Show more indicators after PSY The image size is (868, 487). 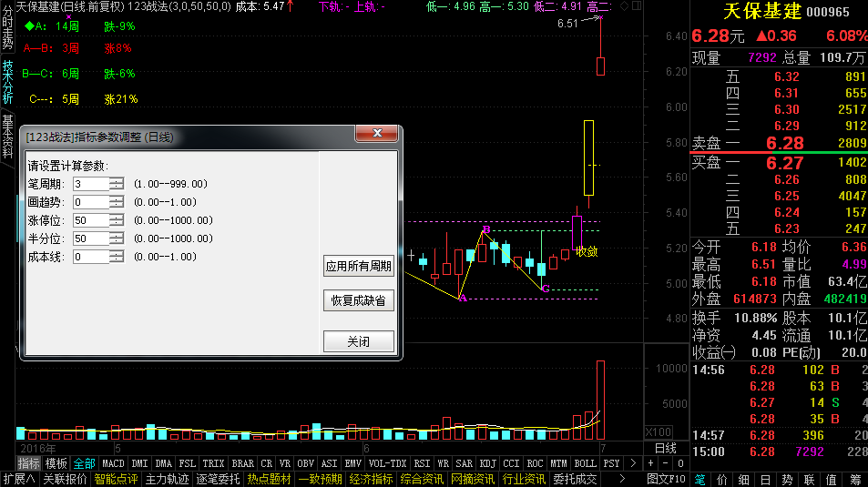[x=633, y=463]
